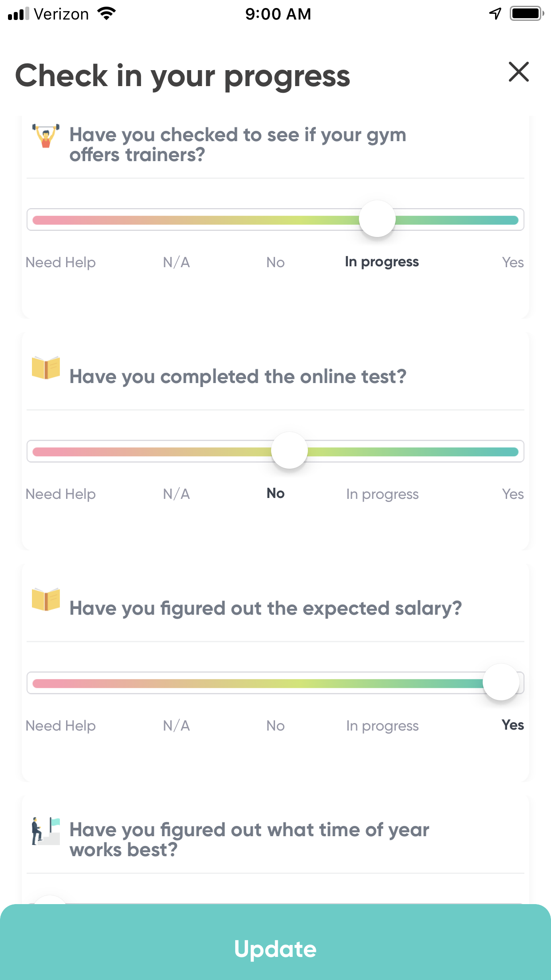The width and height of the screenshot is (551, 980).
Task: Tap the location arrow icon in status bar
Action: tap(495, 14)
